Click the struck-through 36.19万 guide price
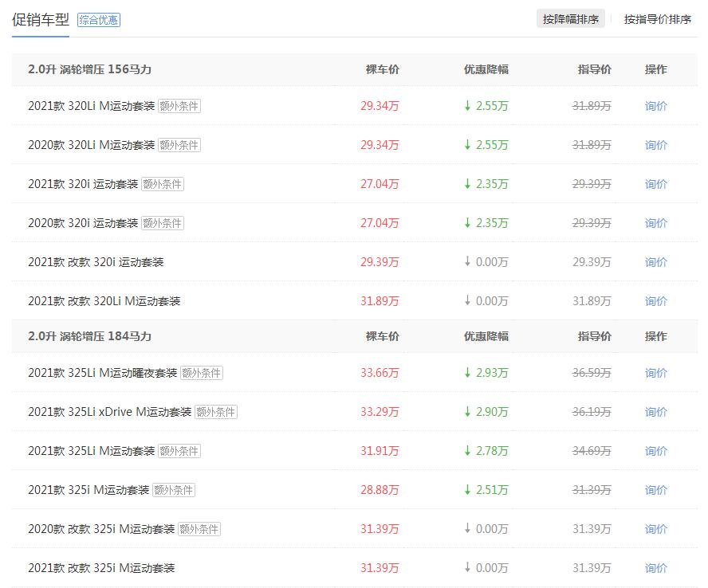 pos(592,412)
